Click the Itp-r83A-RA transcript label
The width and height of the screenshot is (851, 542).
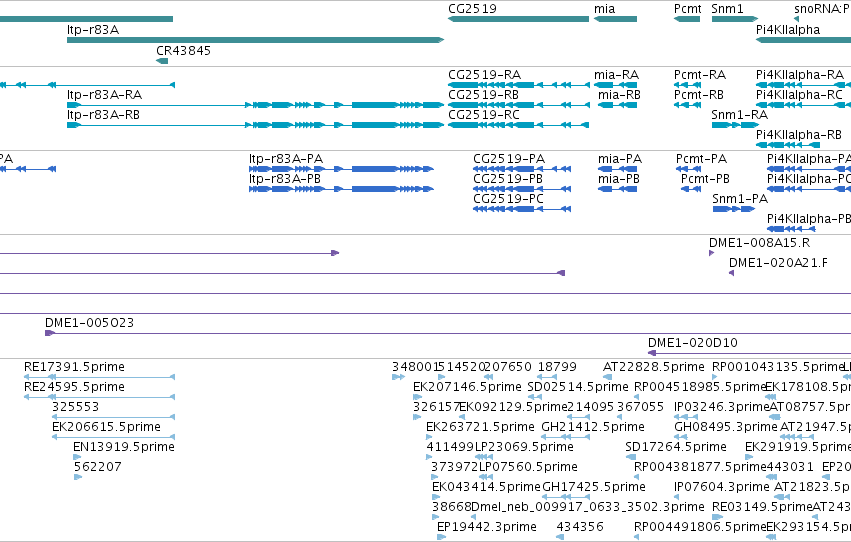coord(104,94)
